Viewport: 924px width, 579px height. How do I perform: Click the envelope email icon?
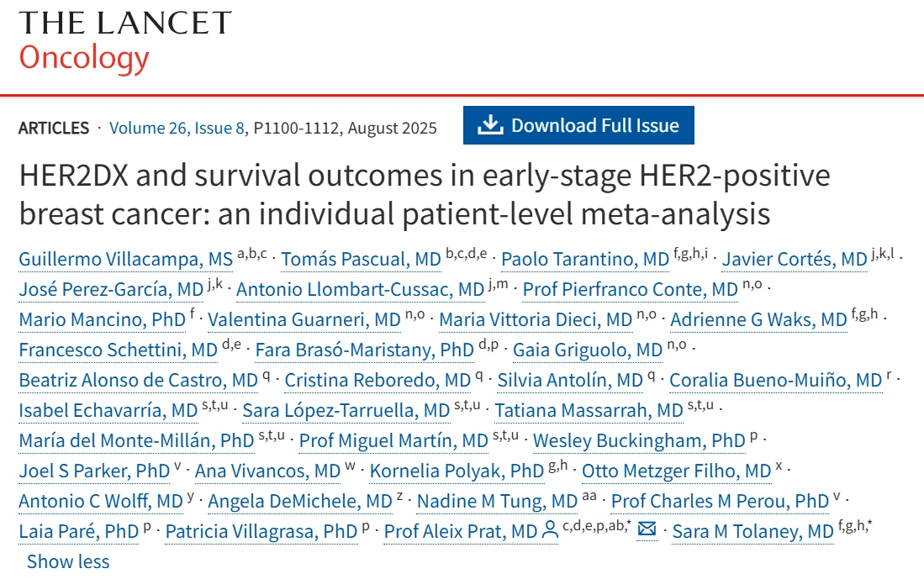pyautogui.click(x=647, y=531)
